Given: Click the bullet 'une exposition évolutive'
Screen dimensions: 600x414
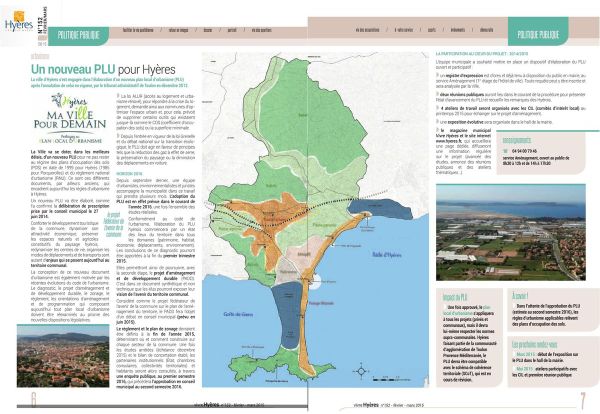Looking at the screenshot, I should (494, 122).
